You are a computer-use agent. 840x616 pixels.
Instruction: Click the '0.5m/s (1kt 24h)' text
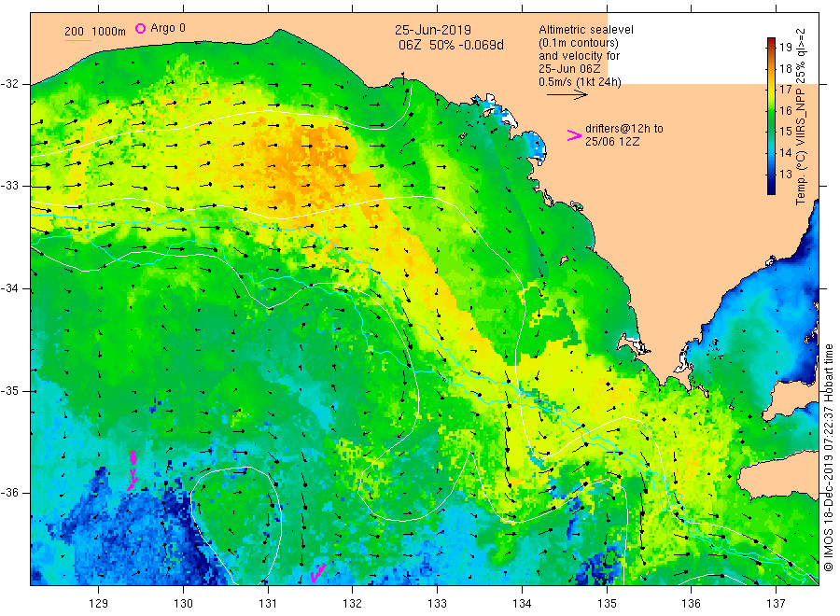coord(581,82)
